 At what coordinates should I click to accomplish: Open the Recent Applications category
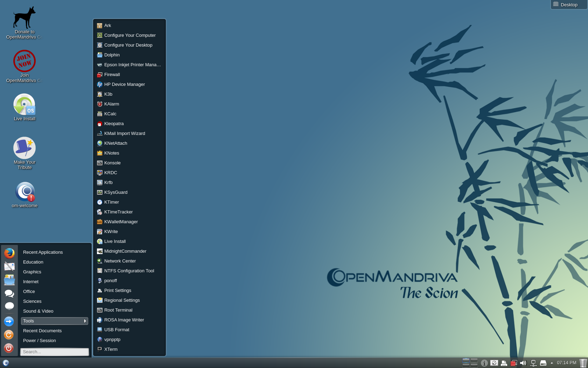[x=54, y=252]
